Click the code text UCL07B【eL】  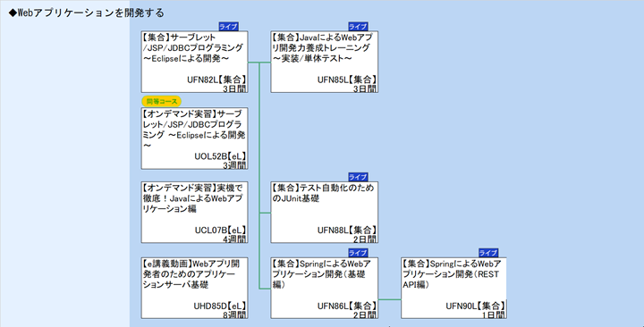coord(220,231)
